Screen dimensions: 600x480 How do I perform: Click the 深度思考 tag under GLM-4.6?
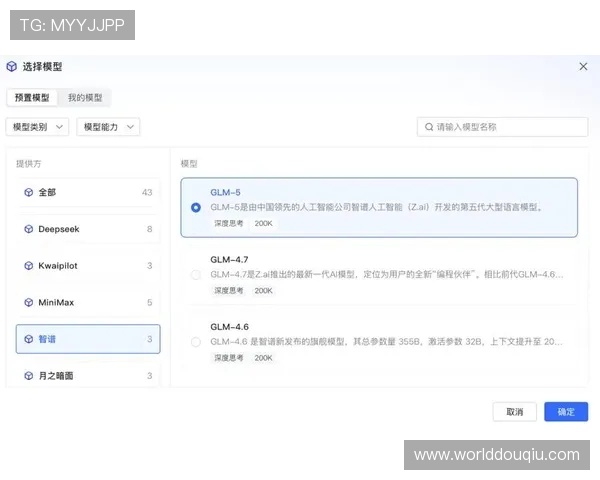pyautogui.click(x=228, y=358)
